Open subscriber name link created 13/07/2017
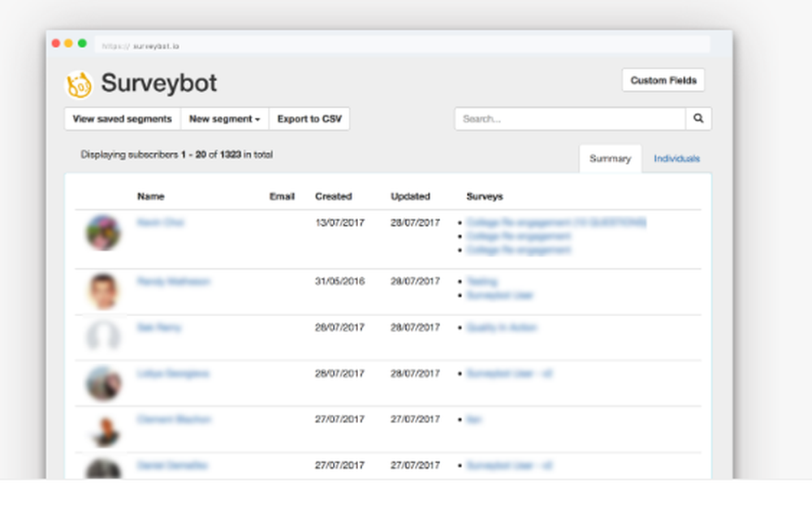 point(161,223)
